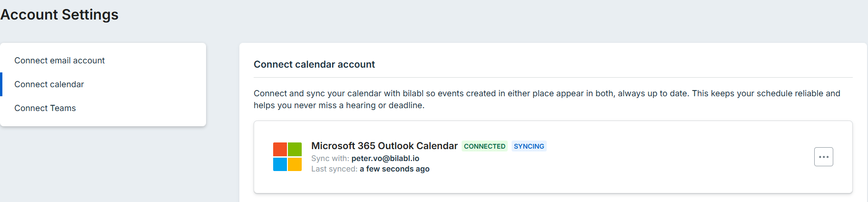868x202 pixels.
Task: Click the Microsoft 365 Outlook Calendar title
Action: [x=385, y=146]
